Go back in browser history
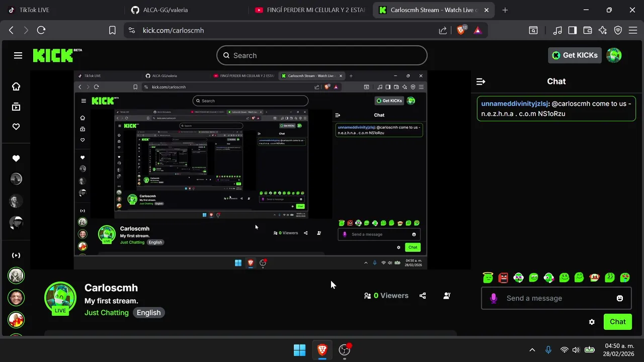This screenshot has width=644, height=362. pyautogui.click(x=11, y=30)
